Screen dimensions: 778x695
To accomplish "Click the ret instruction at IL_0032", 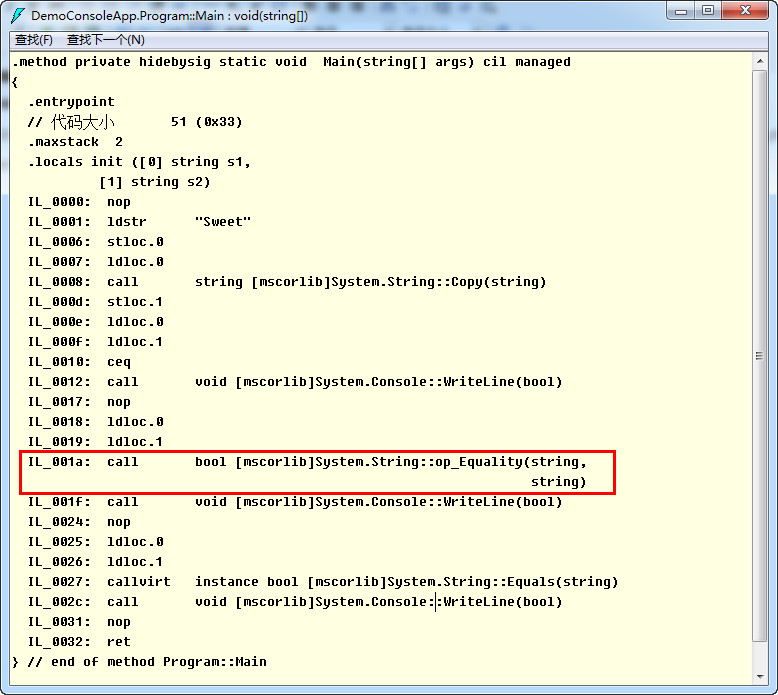I will 118,642.
